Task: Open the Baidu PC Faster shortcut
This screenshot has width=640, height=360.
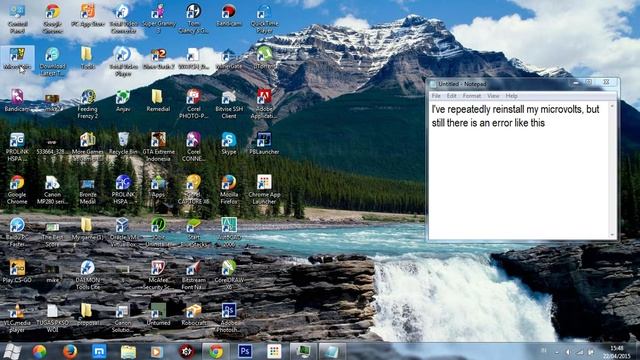Action: click(x=17, y=232)
